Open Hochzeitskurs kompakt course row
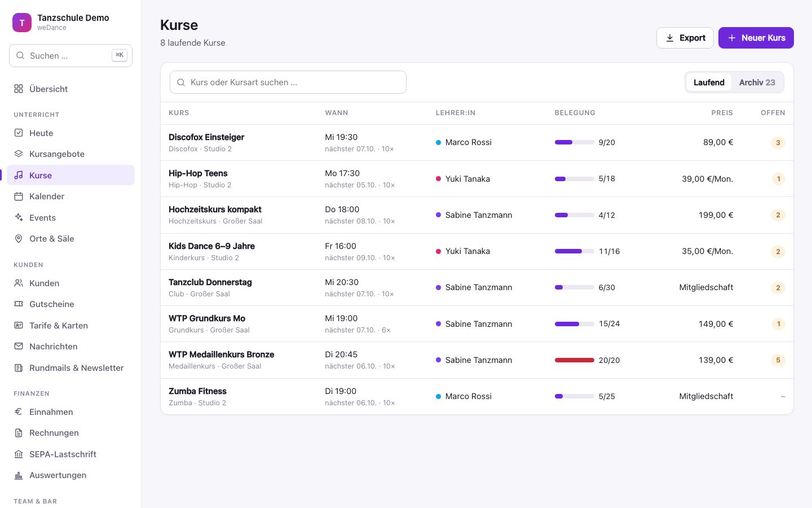This screenshot has height=508, width=812. 476,215
